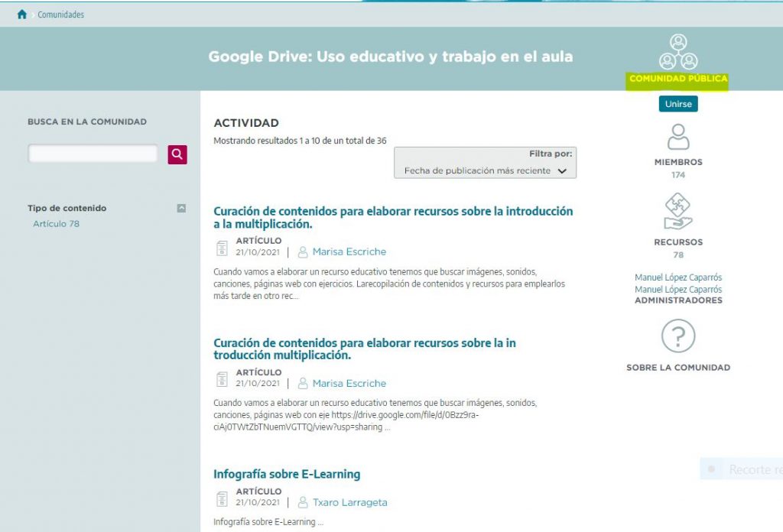This screenshot has height=532, width=783.
Task: Click the Recursos 78 count label
Action: point(678,248)
